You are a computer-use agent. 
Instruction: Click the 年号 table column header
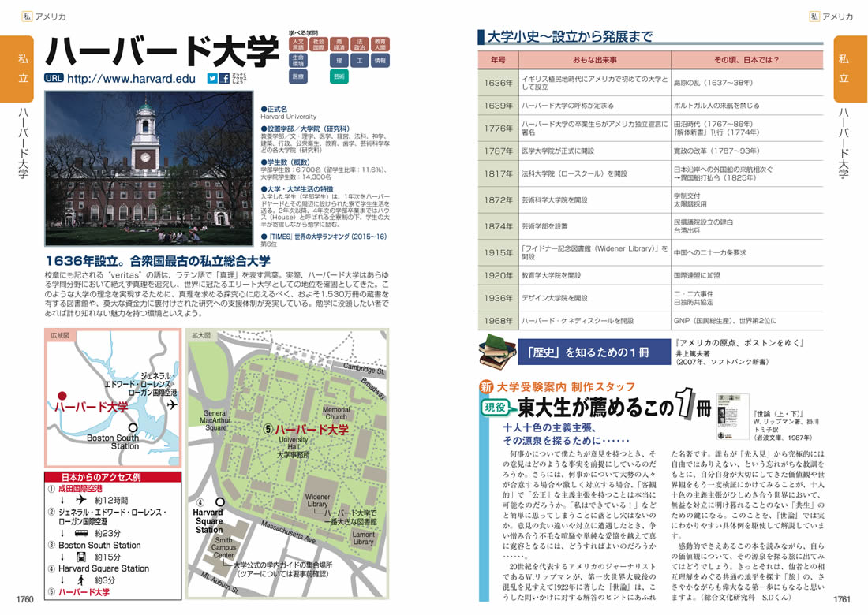[498, 60]
